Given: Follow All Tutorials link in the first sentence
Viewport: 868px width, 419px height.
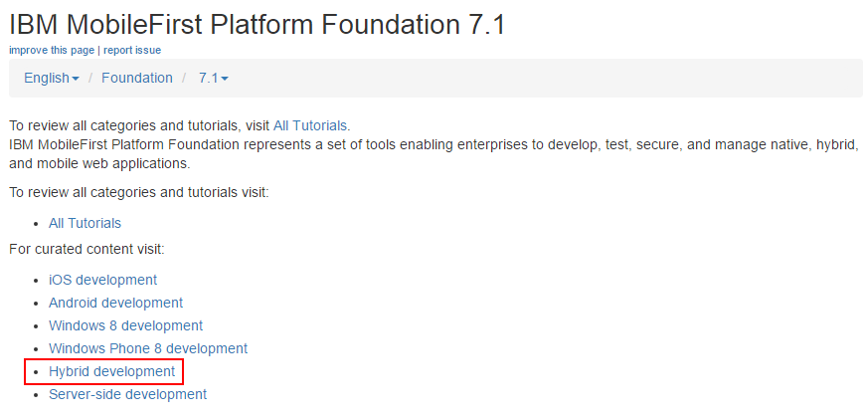Looking at the screenshot, I should [x=310, y=125].
